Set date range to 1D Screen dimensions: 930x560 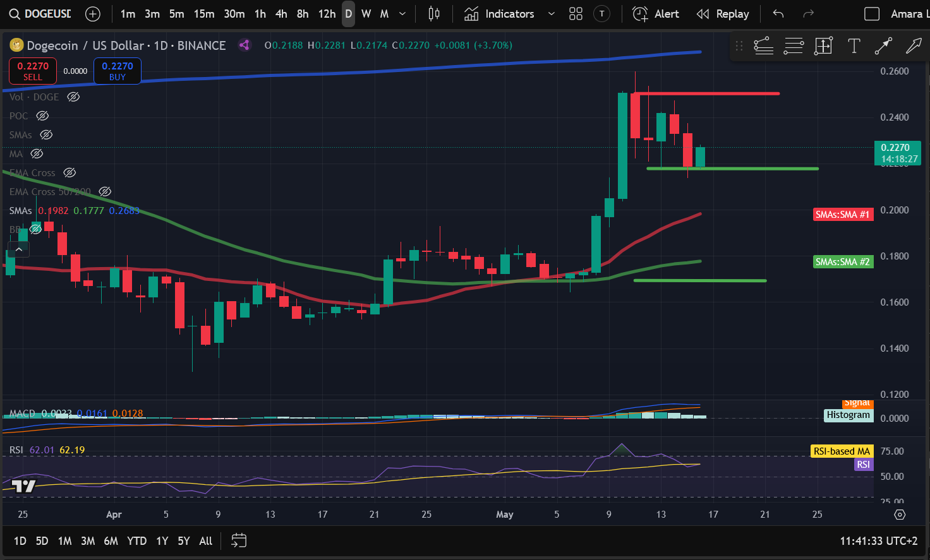pyautogui.click(x=20, y=541)
